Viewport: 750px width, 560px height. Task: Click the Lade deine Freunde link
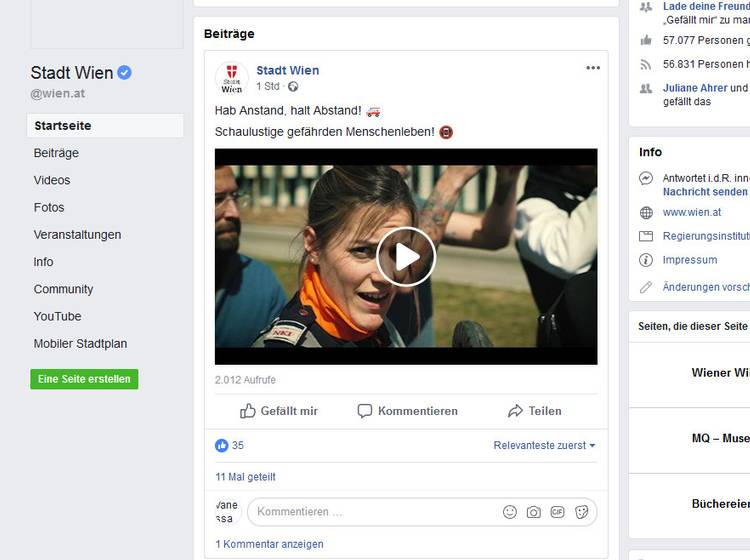point(706,6)
